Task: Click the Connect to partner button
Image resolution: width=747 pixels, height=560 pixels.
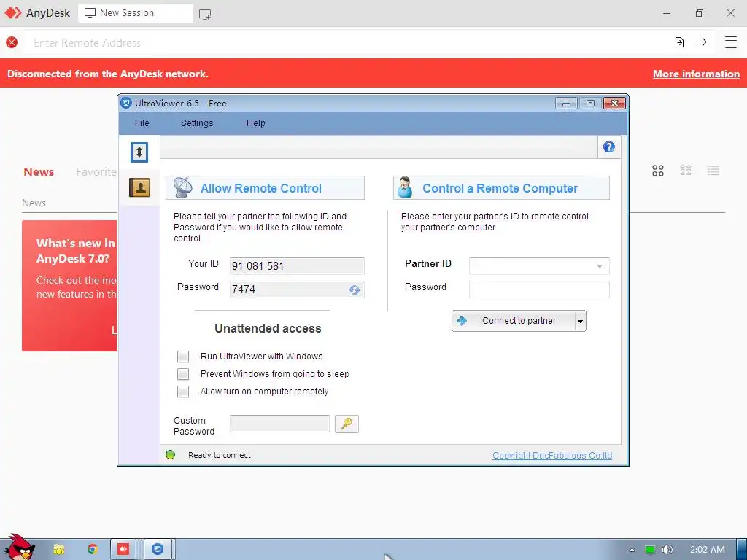Action: (x=514, y=321)
